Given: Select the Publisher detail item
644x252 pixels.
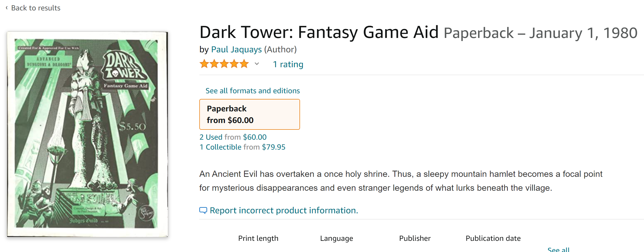Looking at the screenshot, I should click(415, 238).
